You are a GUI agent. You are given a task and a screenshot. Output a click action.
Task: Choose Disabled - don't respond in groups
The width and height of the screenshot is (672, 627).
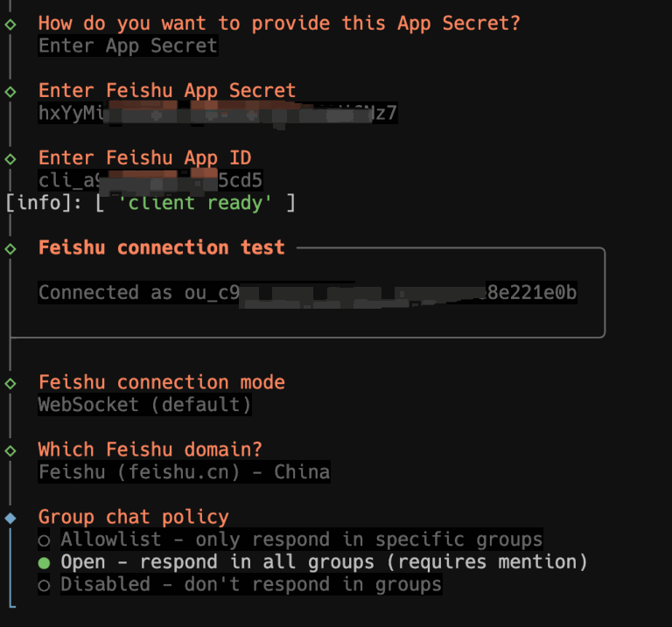click(44, 584)
